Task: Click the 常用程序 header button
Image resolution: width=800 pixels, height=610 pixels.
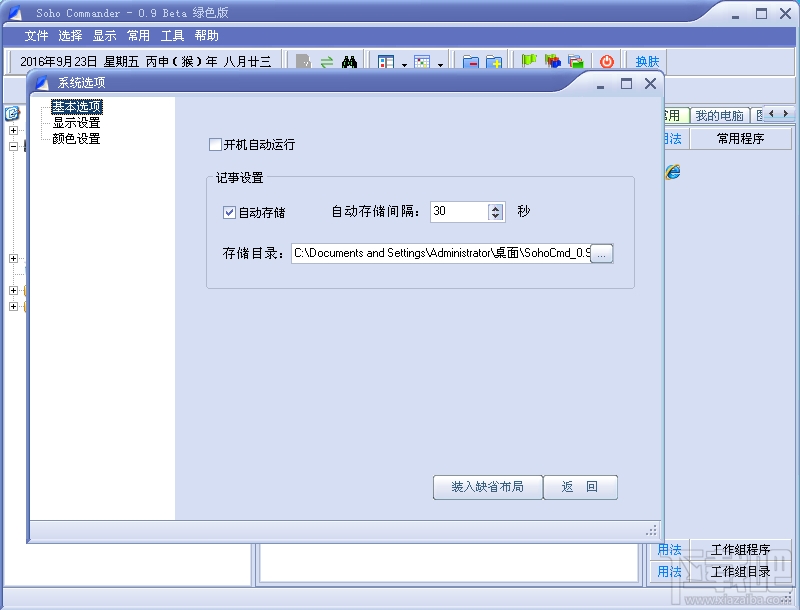Action: click(x=740, y=139)
